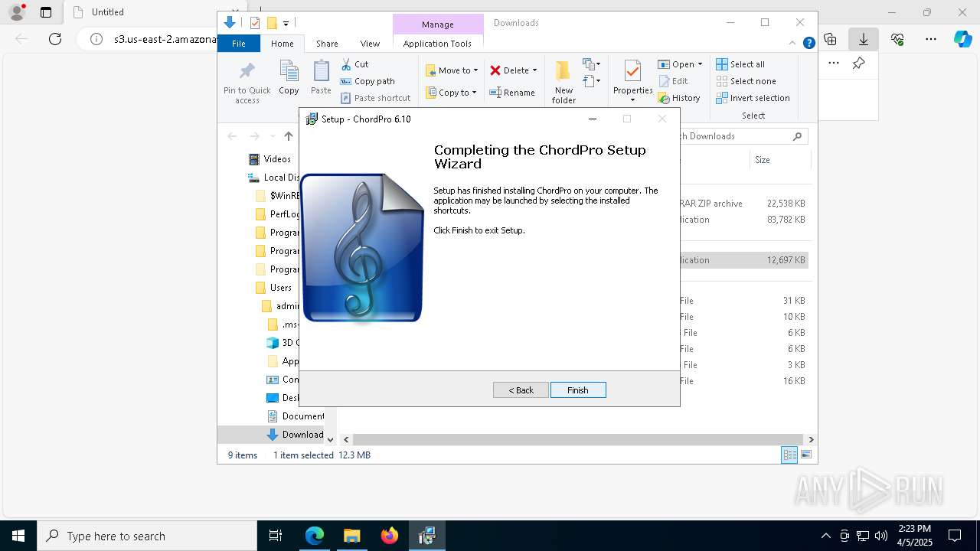
Task: Expand the Delete options arrow
Action: [x=534, y=70]
